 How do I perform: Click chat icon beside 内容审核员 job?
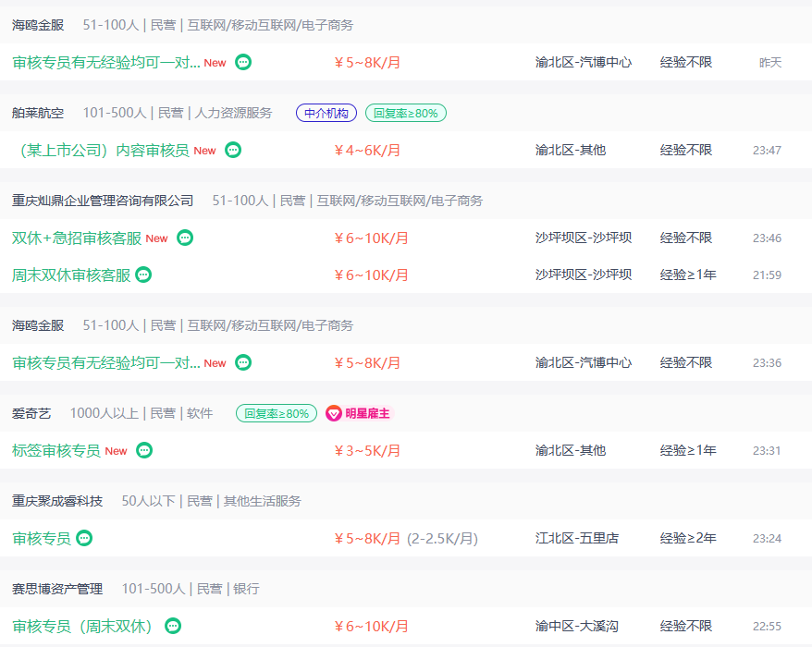(x=233, y=150)
